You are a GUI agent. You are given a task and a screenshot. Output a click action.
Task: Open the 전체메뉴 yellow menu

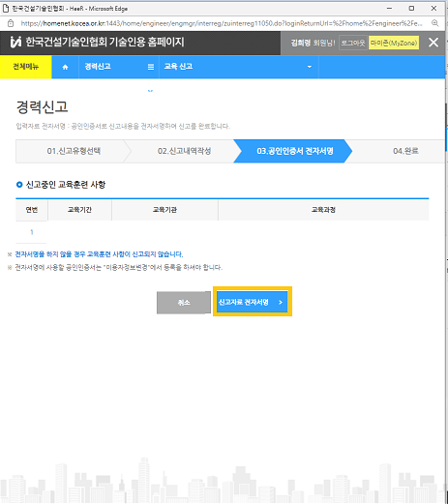coord(26,67)
